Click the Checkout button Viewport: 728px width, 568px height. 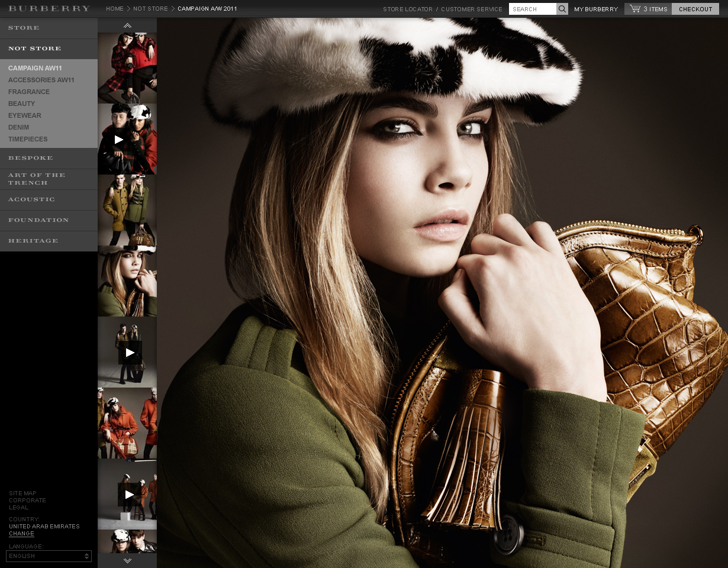point(695,9)
